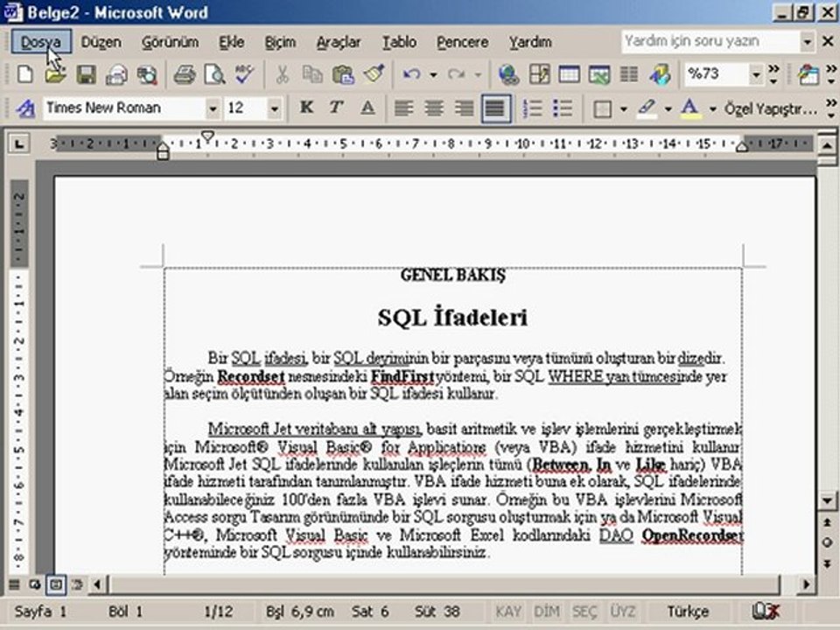Apply font color with the A swatch
The height and width of the screenshot is (630, 840).
pyautogui.click(x=690, y=108)
